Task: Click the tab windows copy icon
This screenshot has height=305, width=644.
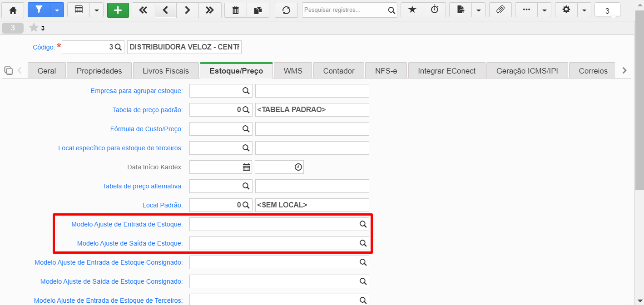Action: (8, 70)
